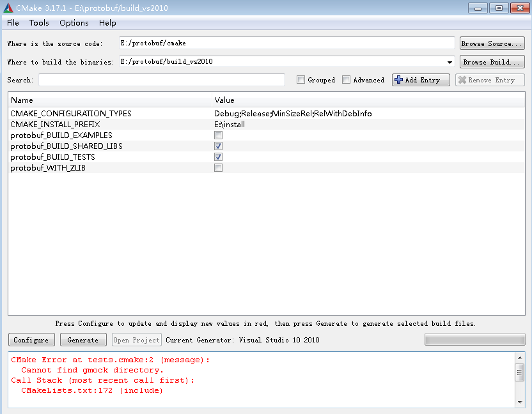Click the Generate button
Screen dimensions: 532x414
point(83,340)
